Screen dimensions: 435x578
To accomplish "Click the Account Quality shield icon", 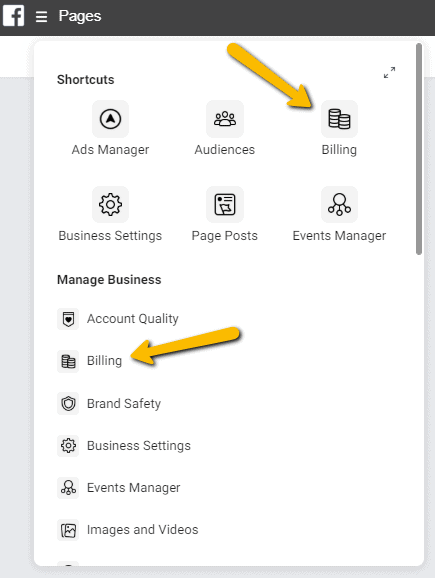I will [68, 319].
